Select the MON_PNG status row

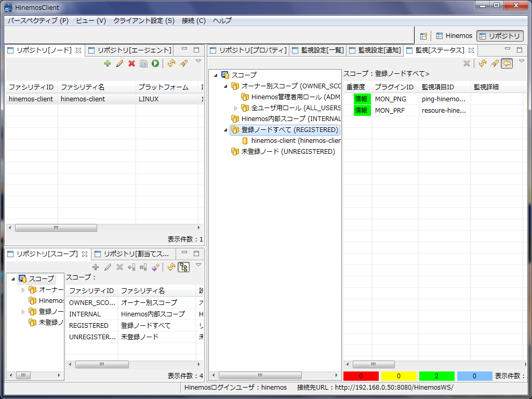(434, 99)
